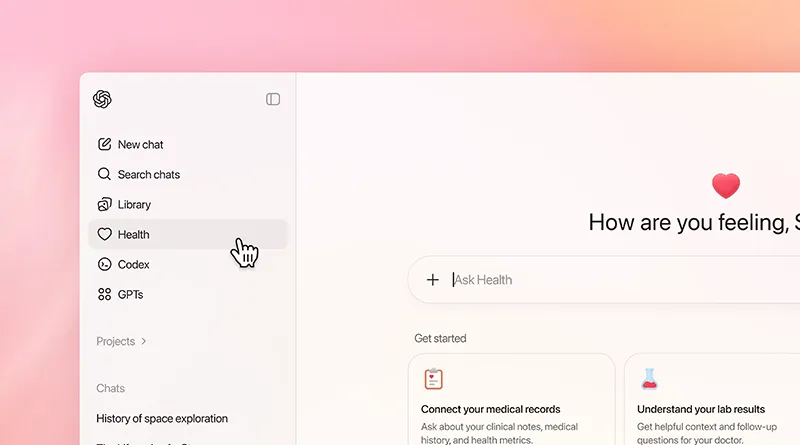800x445 pixels.
Task: Click Connect your medical records card
Action: [511, 399]
